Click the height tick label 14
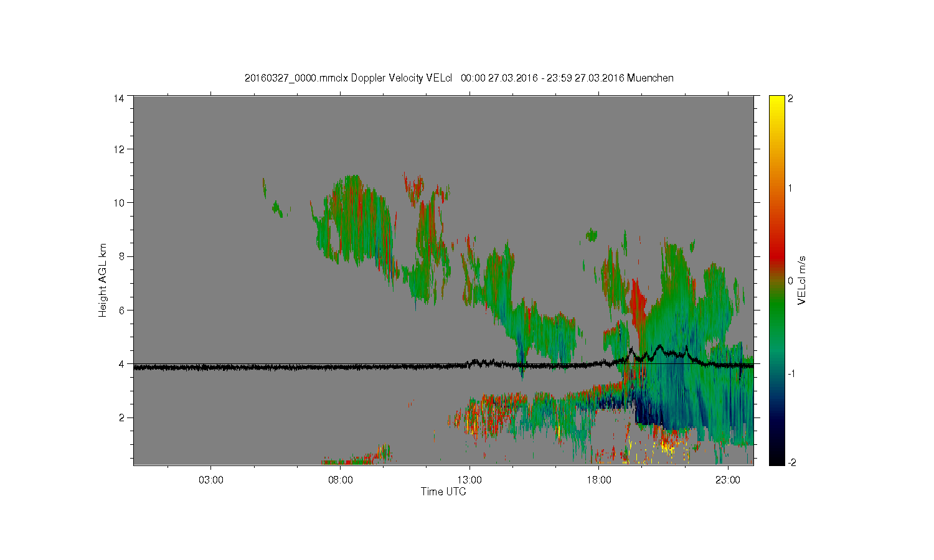This screenshot has height=560, width=934. click(x=119, y=98)
